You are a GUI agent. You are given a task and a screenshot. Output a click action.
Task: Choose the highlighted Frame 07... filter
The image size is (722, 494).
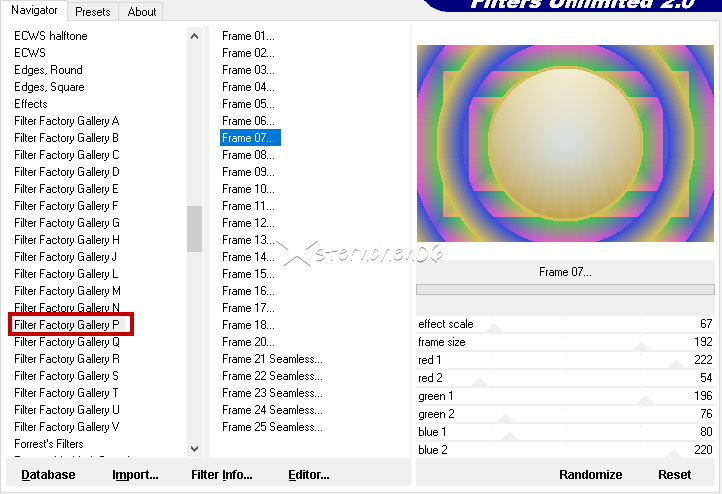coord(250,138)
